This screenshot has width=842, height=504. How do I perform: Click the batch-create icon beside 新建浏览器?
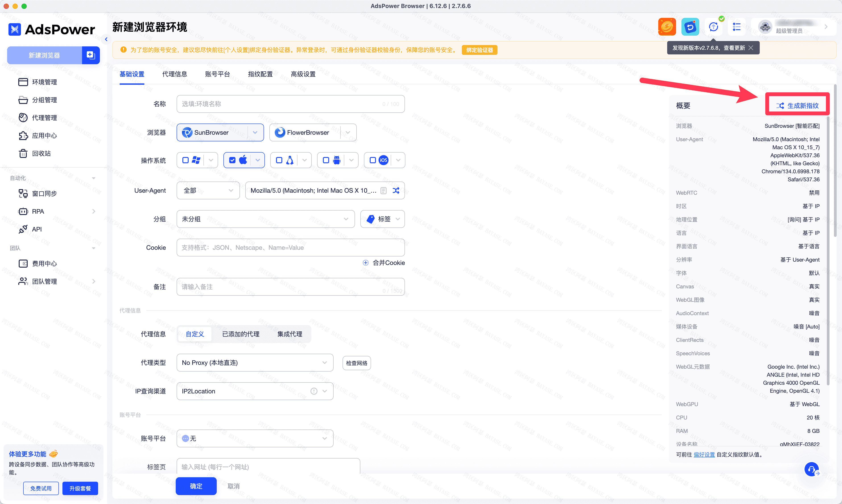click(x=91, y=55)
